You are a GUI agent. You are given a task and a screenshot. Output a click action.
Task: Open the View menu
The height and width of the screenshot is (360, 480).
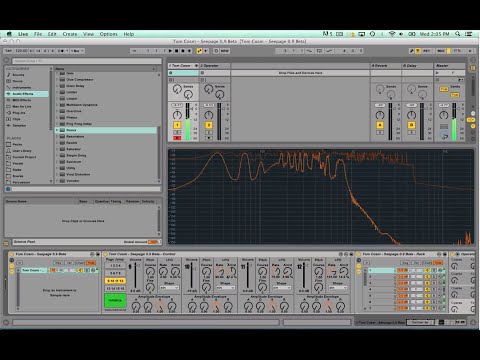(88, 34)
